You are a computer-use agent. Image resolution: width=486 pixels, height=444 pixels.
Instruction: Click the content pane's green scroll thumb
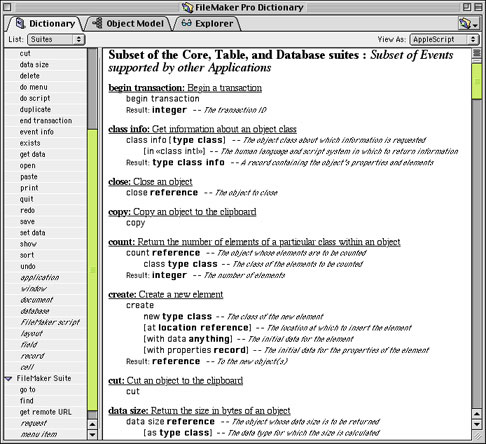point(477,81)
